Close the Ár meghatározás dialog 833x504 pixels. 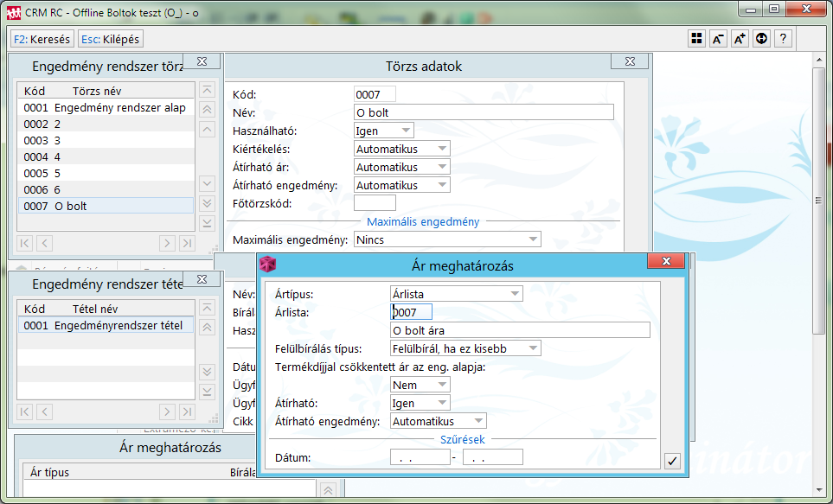coord(666,261)
